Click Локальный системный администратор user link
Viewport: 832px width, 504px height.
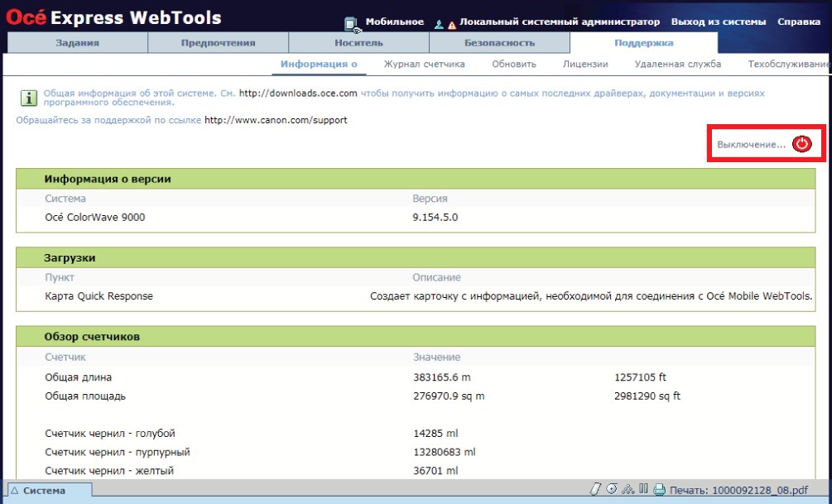pyautogui.click(x=560, y=22)
